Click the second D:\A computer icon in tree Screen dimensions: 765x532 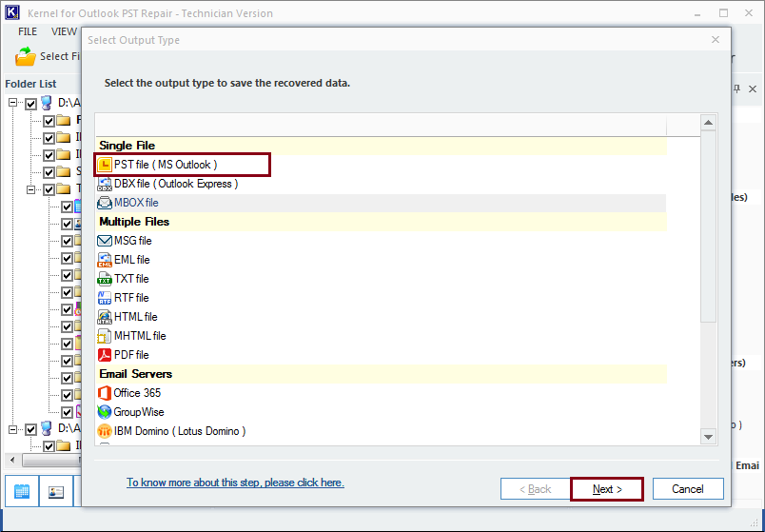coord(47,429)
